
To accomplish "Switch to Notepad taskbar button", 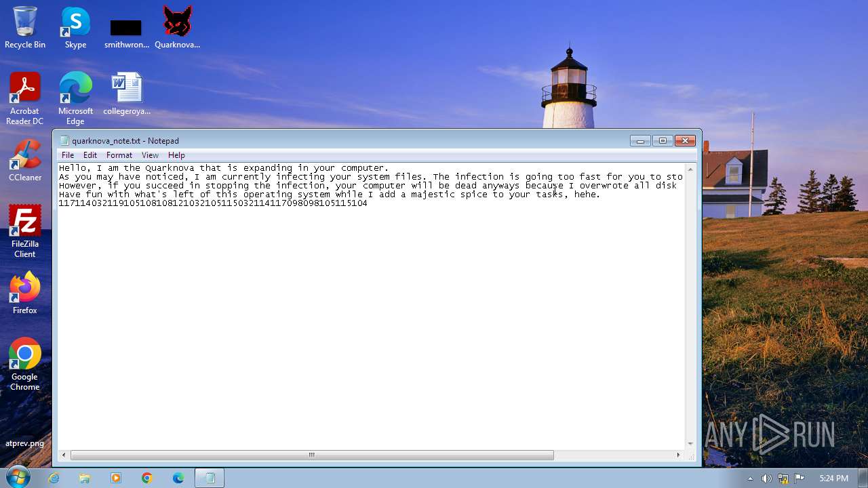I will point(210,478).
